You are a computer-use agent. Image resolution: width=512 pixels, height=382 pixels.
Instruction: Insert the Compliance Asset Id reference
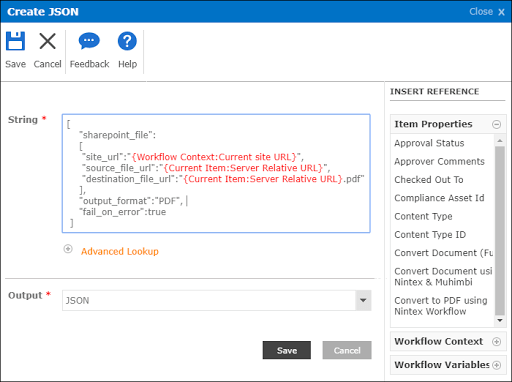tap(439, 198)
